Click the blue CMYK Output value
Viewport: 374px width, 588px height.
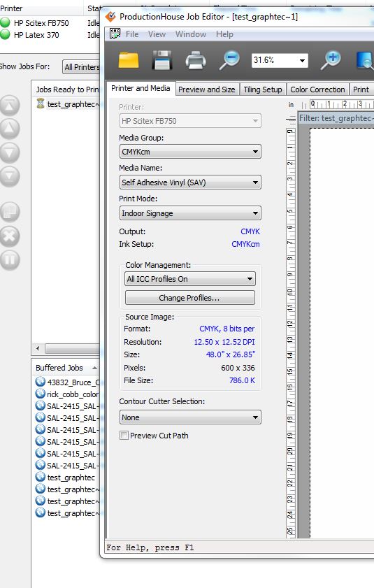point(250,231)
